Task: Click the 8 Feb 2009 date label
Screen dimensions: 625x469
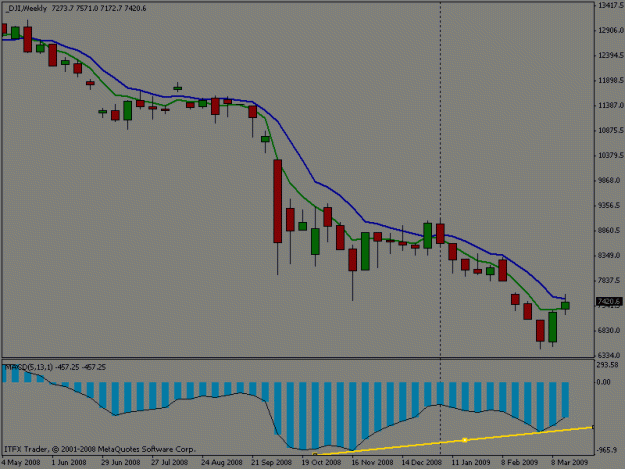Action: pyautogui.click(x=519, y=462)
